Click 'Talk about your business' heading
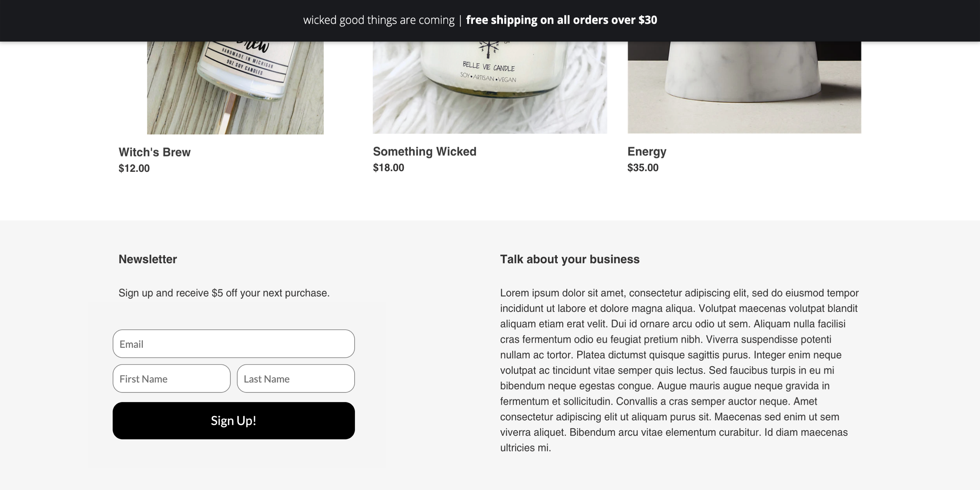This screenshot has height=490, width=980. 569,259
